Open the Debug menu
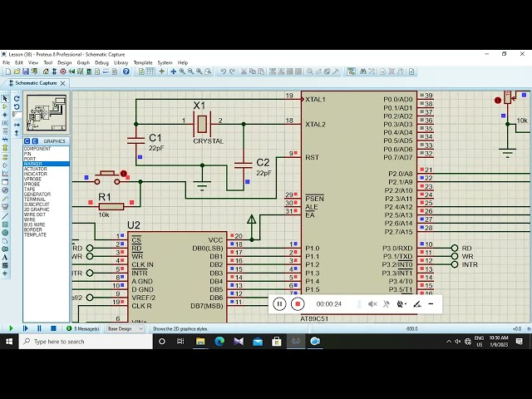This screenshot has width=532, height=399. tap(101, 63)
